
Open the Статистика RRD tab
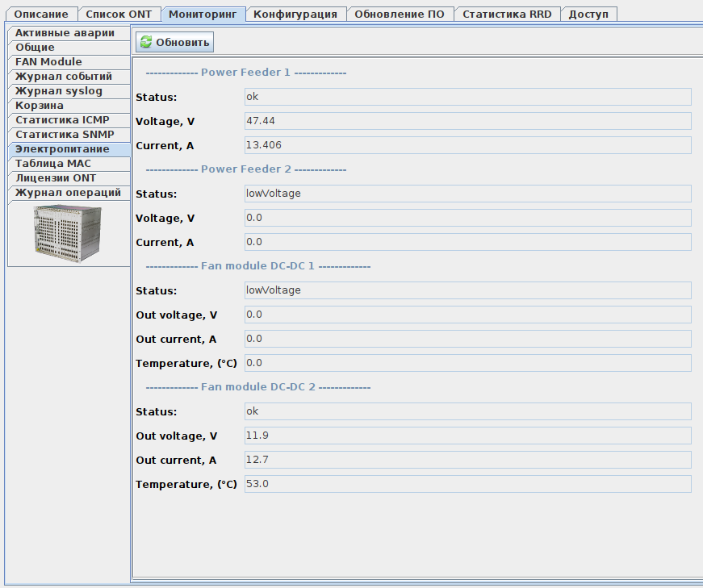[x=507, y=15]
